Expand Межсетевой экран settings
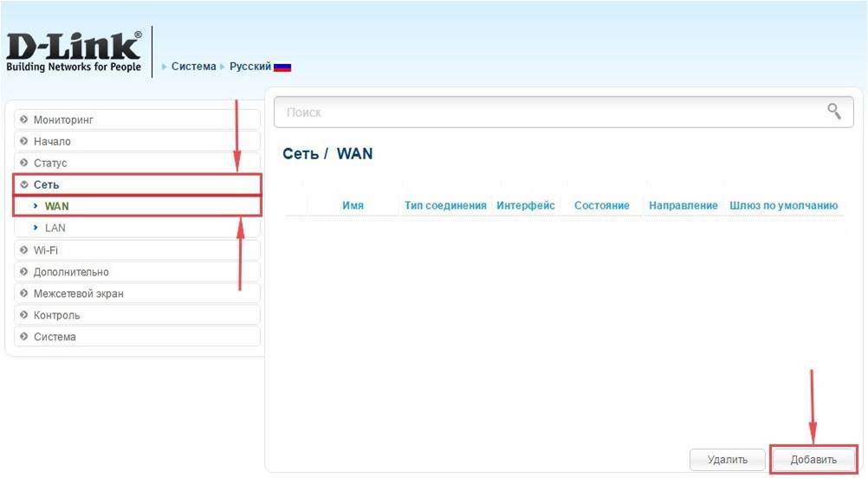This screenshot has width=868, height=478. coord(78,294)
